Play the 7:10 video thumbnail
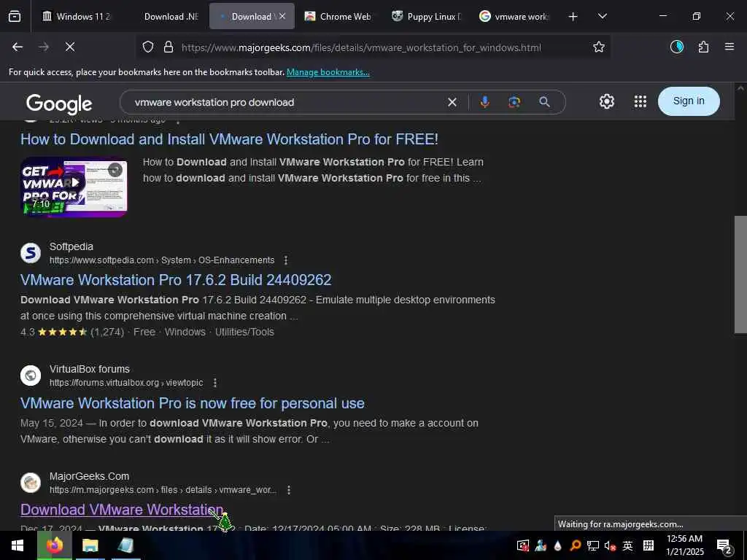Image resolution: width=747 pixels, height=560 pixels. (x=74, y=187)
